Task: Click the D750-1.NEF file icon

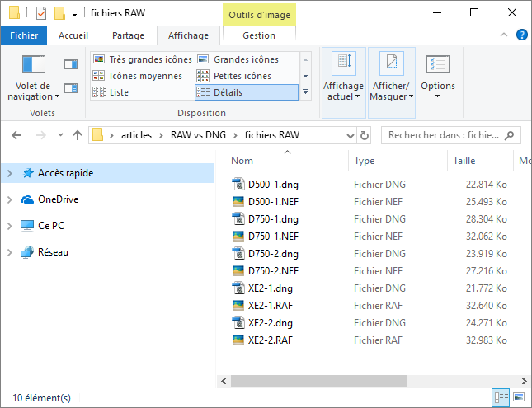Action: coord(238,236)
